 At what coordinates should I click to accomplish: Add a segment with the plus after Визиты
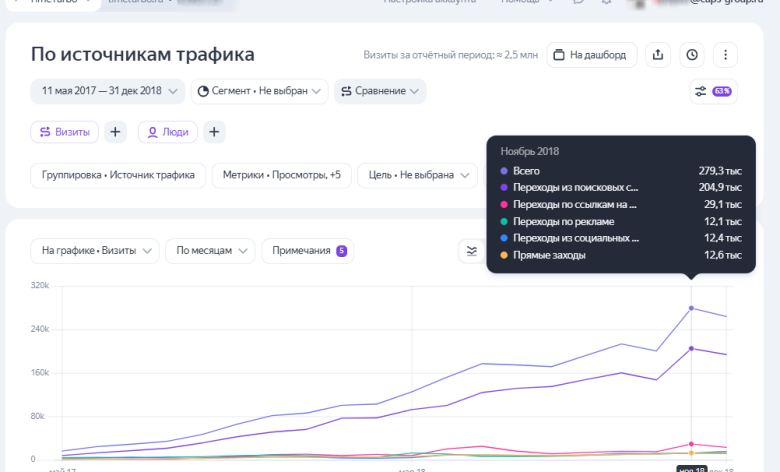click(x=115, y=131)
